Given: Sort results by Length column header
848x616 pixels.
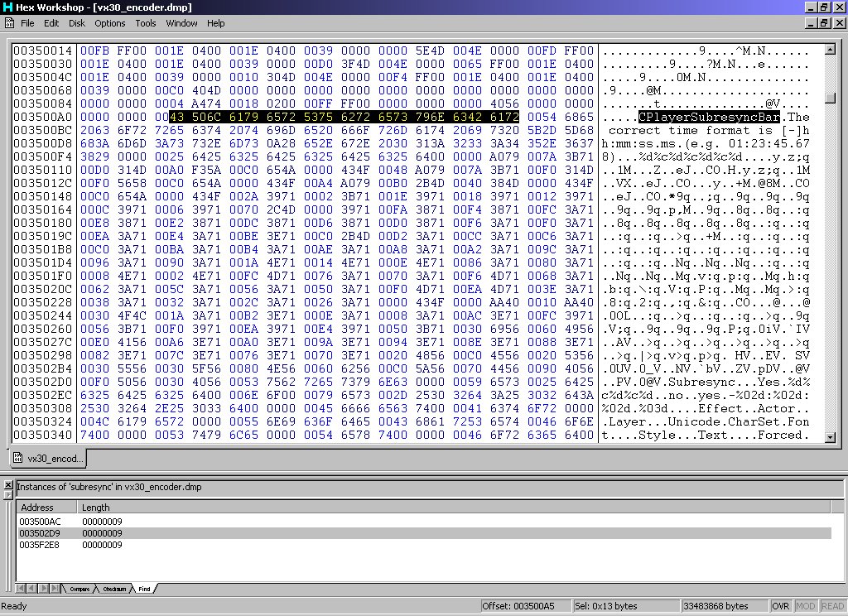Looking at the screenshot, I should coord(453,508).
